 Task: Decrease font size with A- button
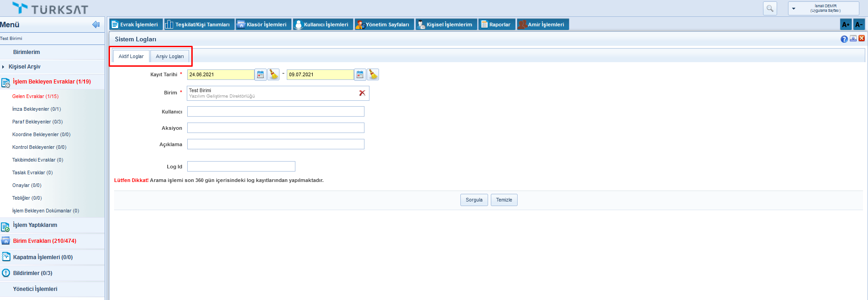[858, 25]
